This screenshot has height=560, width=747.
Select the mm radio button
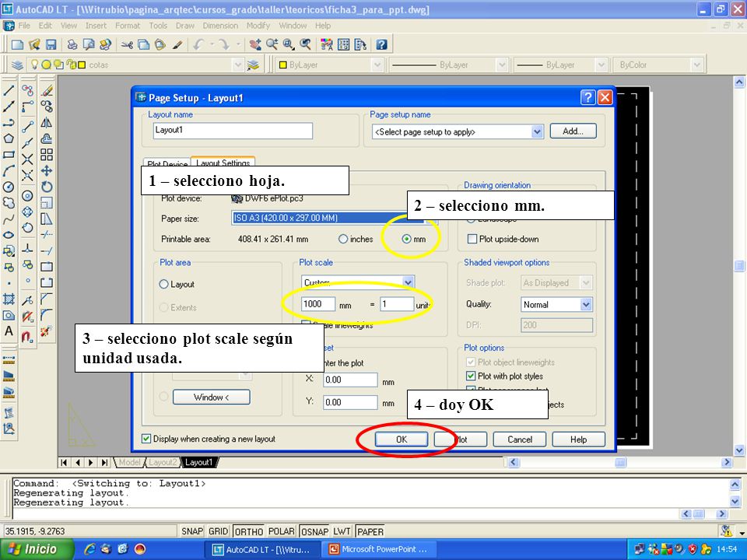[406, 239]
